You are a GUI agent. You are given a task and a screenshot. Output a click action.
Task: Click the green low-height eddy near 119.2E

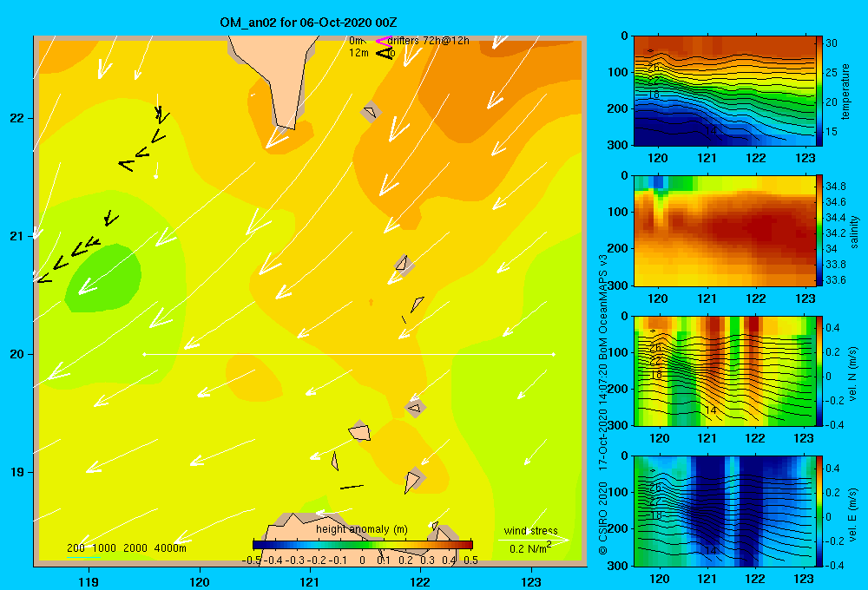click(103, 279)
